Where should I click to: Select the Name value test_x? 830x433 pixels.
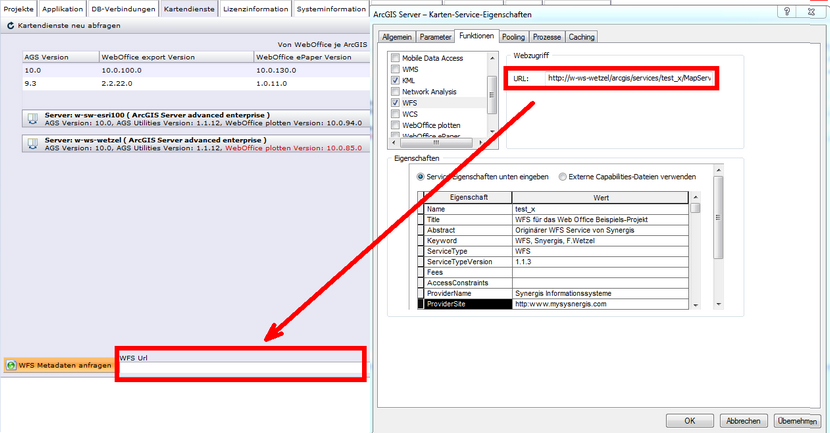601,209
